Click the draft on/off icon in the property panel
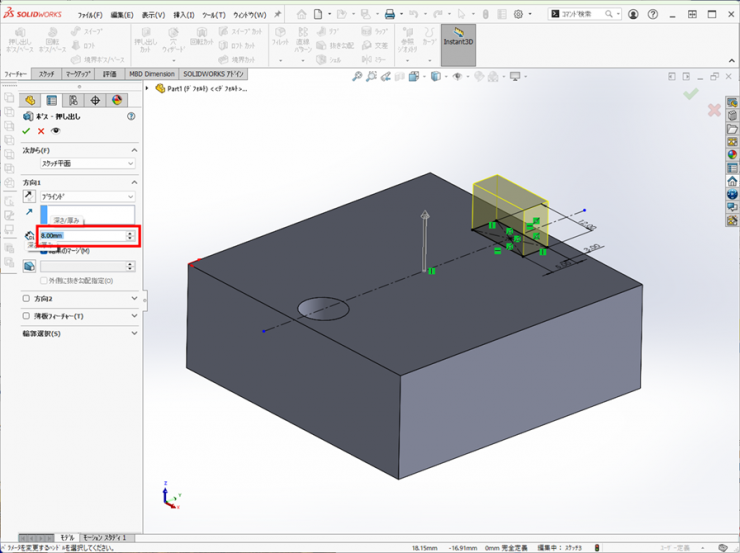This screenshot has height=553, width=740. click(29, 266)
